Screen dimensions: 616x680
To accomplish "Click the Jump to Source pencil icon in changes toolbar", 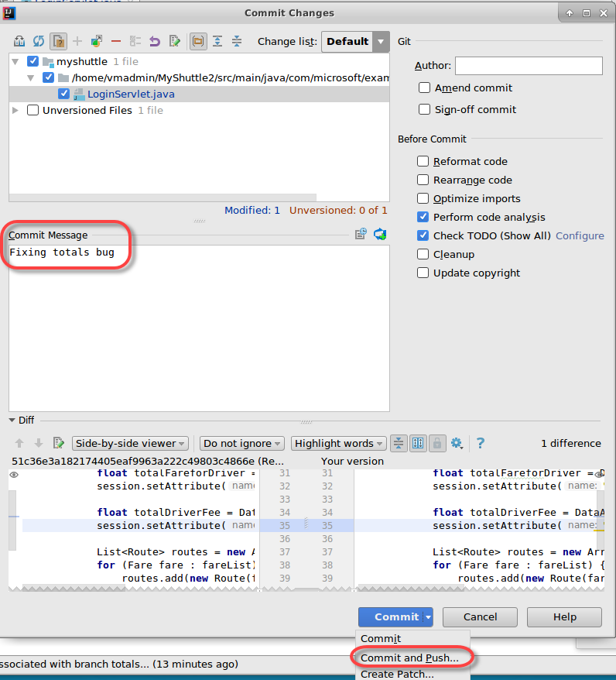I will [175, 41].
